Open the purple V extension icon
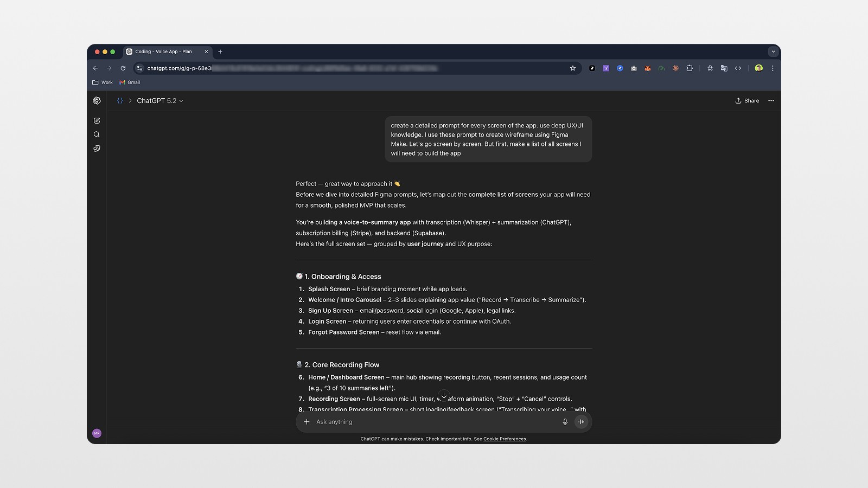868x488 pixels. (x=606, y=68)
